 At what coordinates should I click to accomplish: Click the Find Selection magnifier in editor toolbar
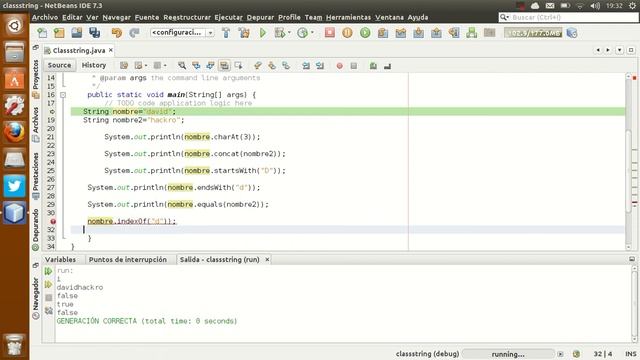click(x=182, y=66)
